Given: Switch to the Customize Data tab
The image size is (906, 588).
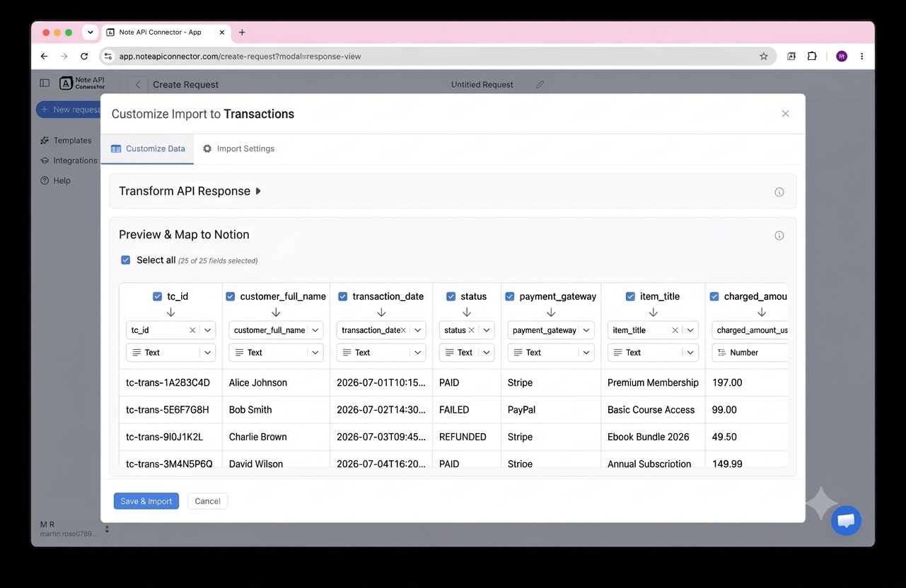Looking at the screenshot, I should tap(148, 148).
